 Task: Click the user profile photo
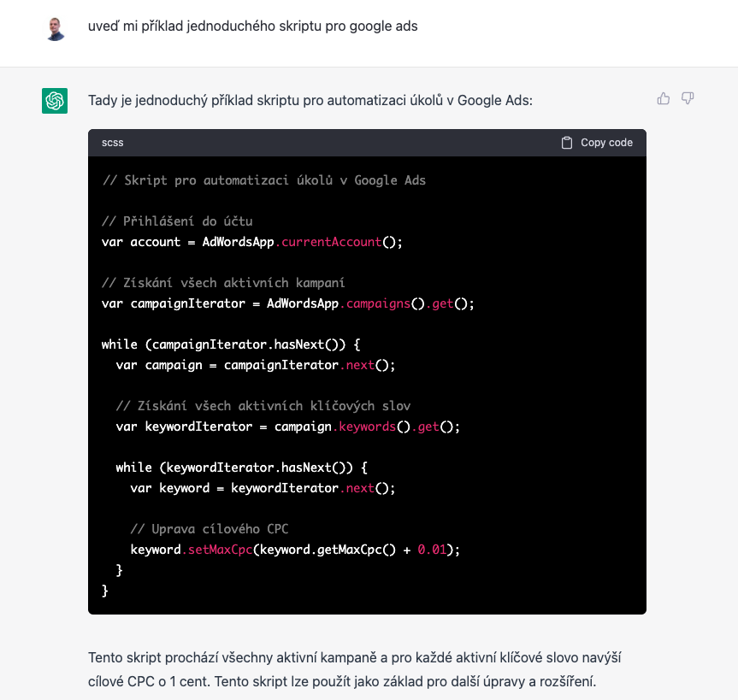(x=56, y=29)
